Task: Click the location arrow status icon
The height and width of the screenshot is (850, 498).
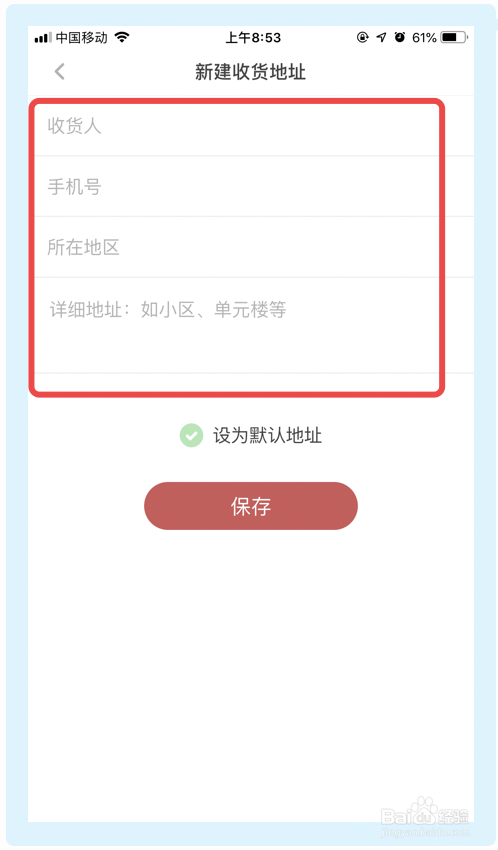Action: tap(381, 37)
